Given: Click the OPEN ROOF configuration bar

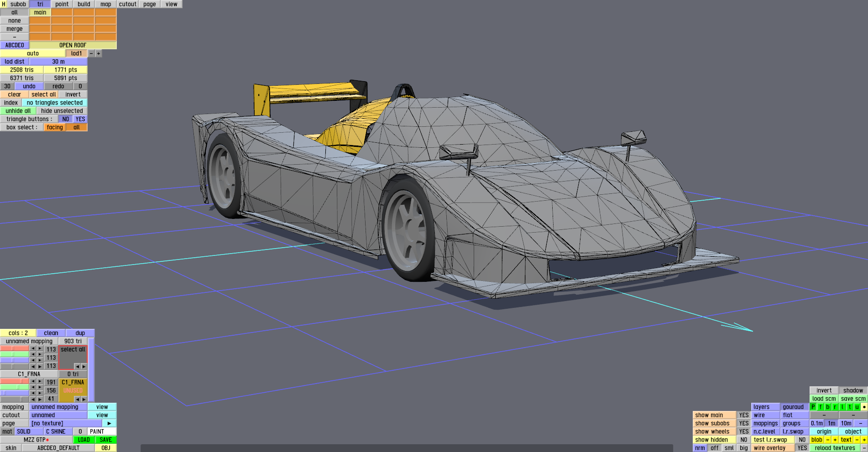Looking at the screenshot, I should 73,45.
